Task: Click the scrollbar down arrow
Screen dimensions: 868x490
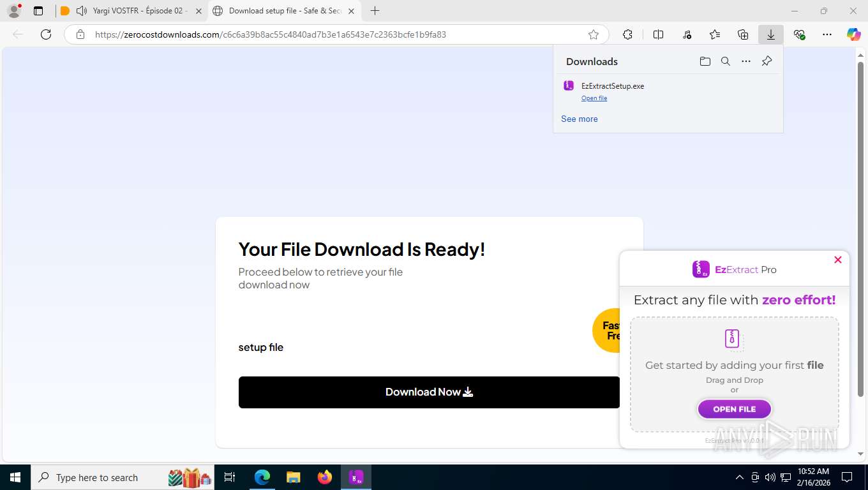Action: [860, 454]
